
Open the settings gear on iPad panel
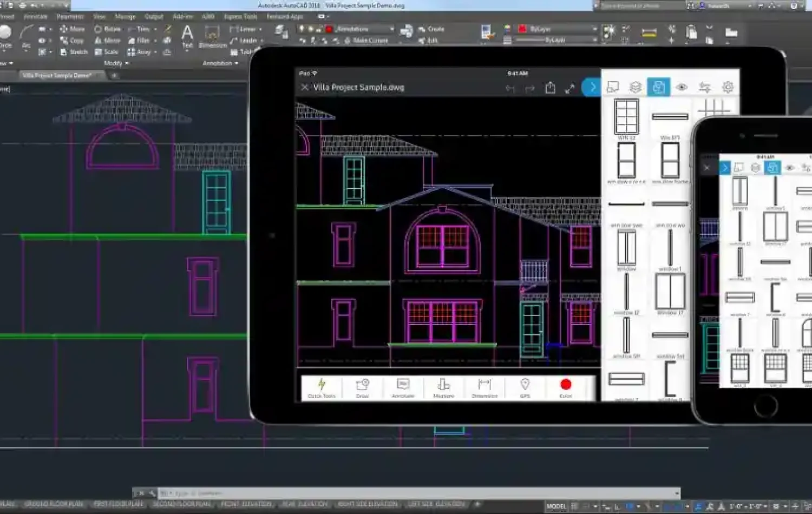pos(728,87)
